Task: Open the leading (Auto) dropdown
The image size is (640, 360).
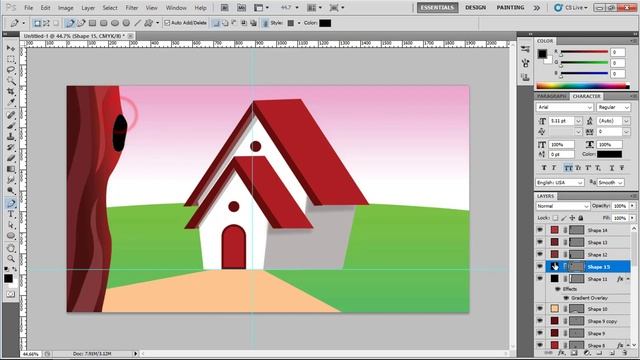Action: 626,121
